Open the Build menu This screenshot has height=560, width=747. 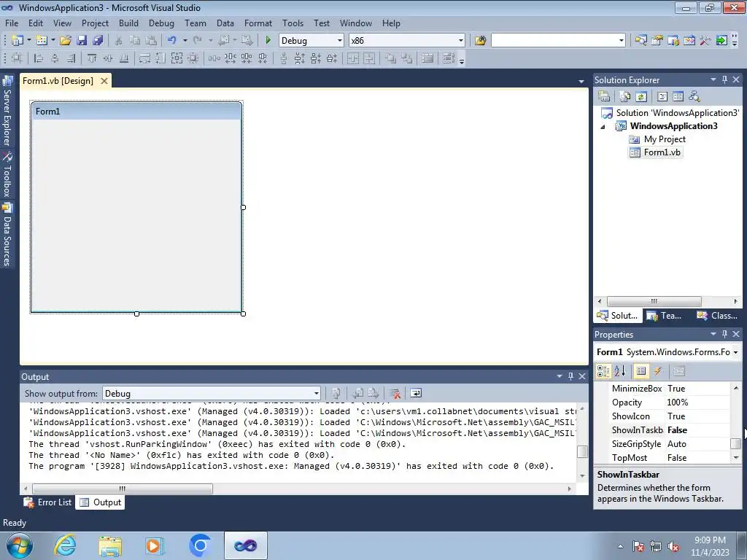[x=128, y=23]
